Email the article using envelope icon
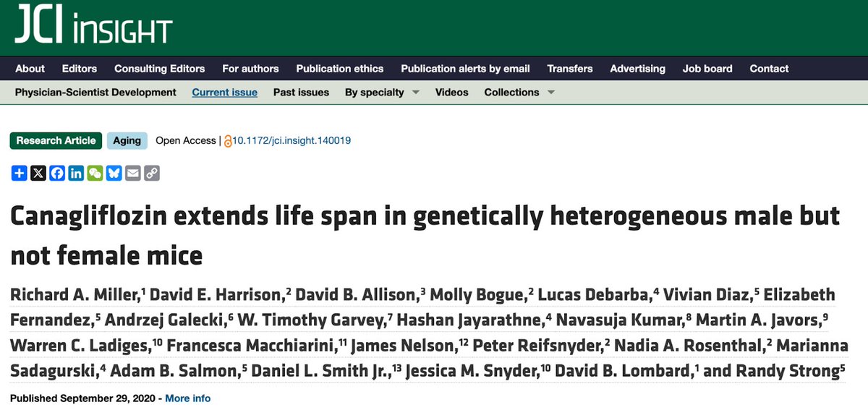The height and width of the screenshot is (410, 868). 132,173
